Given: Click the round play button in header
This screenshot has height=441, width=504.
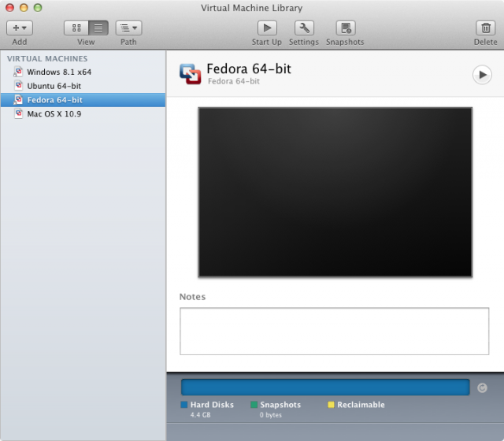Looking at the screenshot, I should [482, 75].
